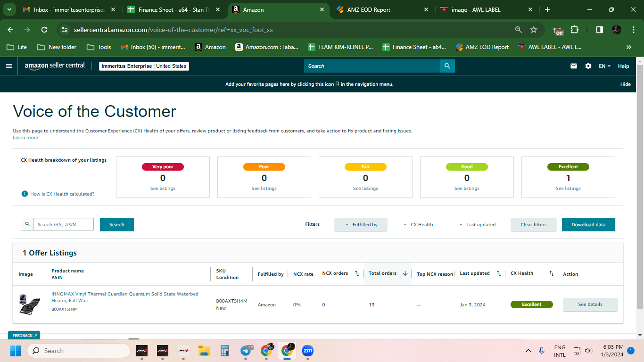Show hidden bookmarks with the overflow chevron
Image resolution: width=644 pixels, height=362 pixels.
629,47
